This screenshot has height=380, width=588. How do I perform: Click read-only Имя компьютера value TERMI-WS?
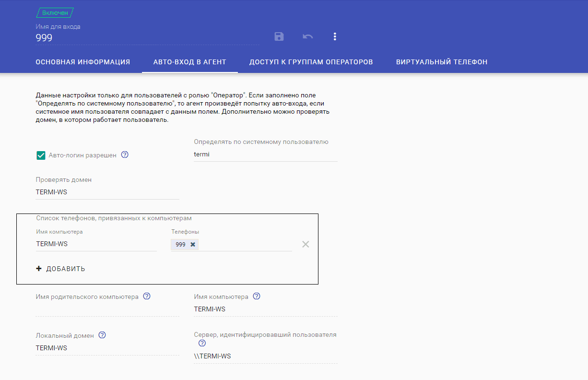(x=210, y=309)
